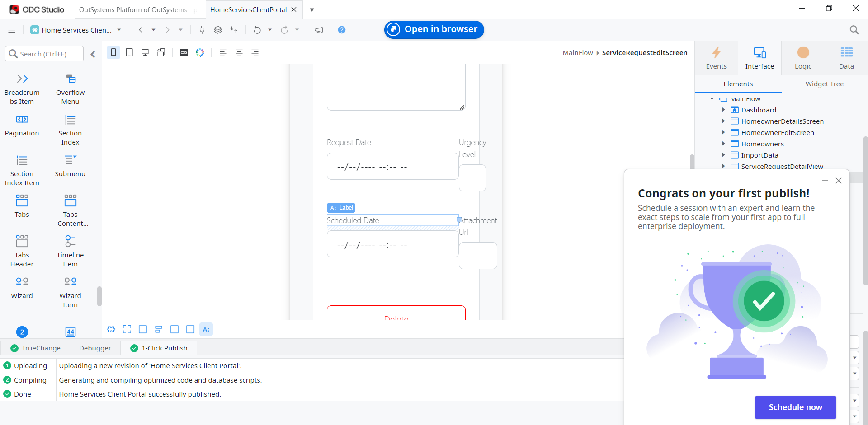The image size is (868, 425).
Task: Click the Open in browser button
Action: pos(434,29)
